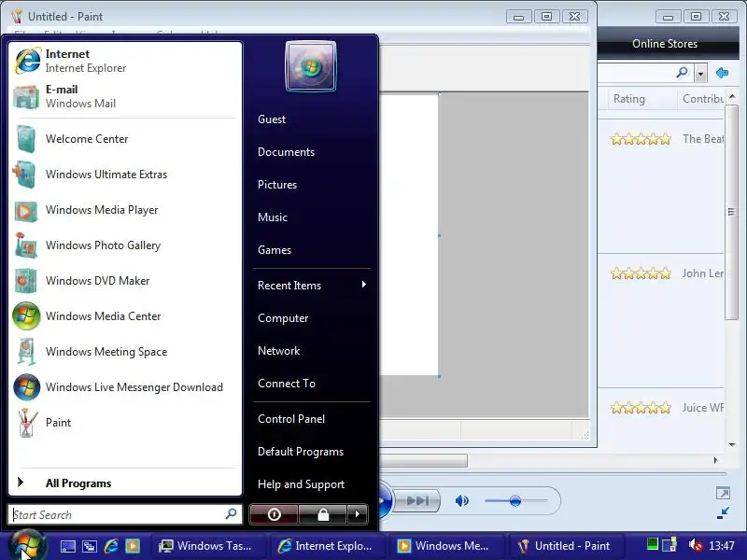Click the Start Search magnifier icon
The width and height of the screenshot is (747, 560).
[x=231, y=514]
